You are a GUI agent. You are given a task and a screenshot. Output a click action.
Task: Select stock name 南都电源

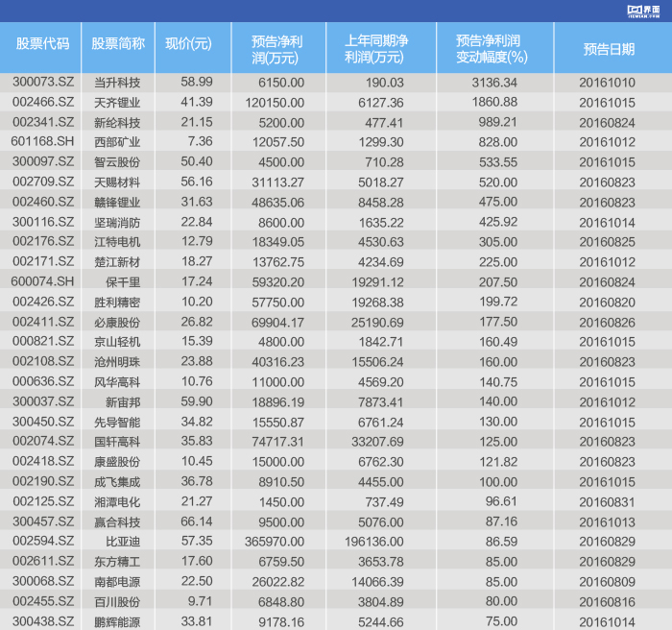(117, 582)
